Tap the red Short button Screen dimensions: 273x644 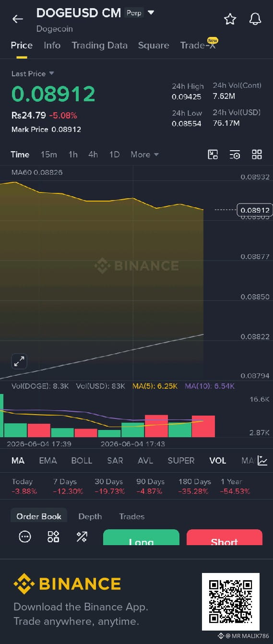[x=225, y=537]
